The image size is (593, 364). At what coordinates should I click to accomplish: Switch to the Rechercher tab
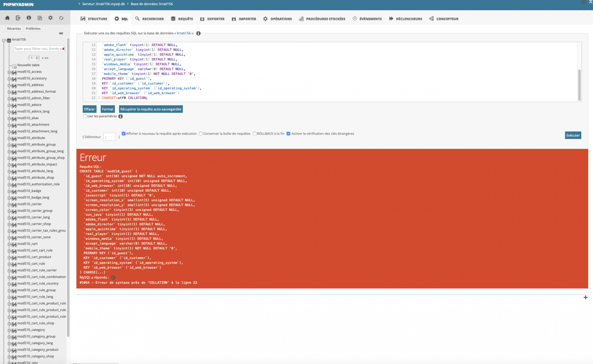point(149,19)
